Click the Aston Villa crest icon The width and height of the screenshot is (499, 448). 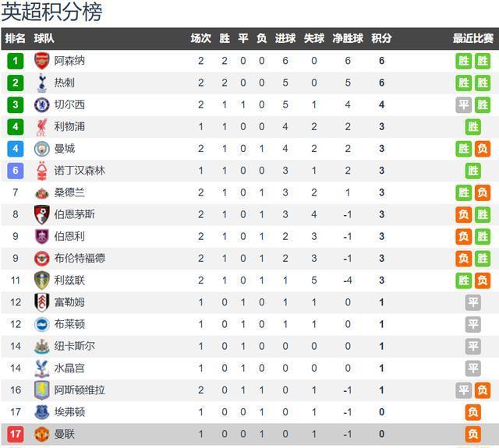[42, 390]
